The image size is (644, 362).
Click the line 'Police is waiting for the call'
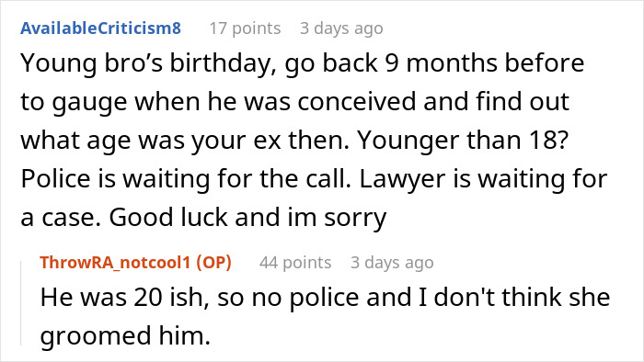[314, 179]
